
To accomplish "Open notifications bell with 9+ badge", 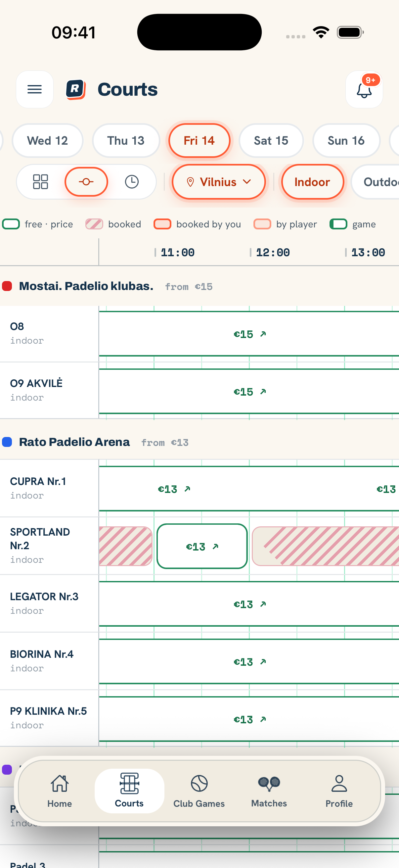I will 364,89.
